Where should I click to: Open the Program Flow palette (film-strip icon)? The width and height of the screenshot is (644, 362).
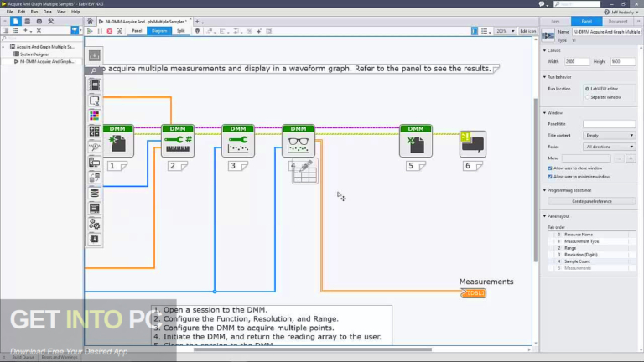click(95, 85)
